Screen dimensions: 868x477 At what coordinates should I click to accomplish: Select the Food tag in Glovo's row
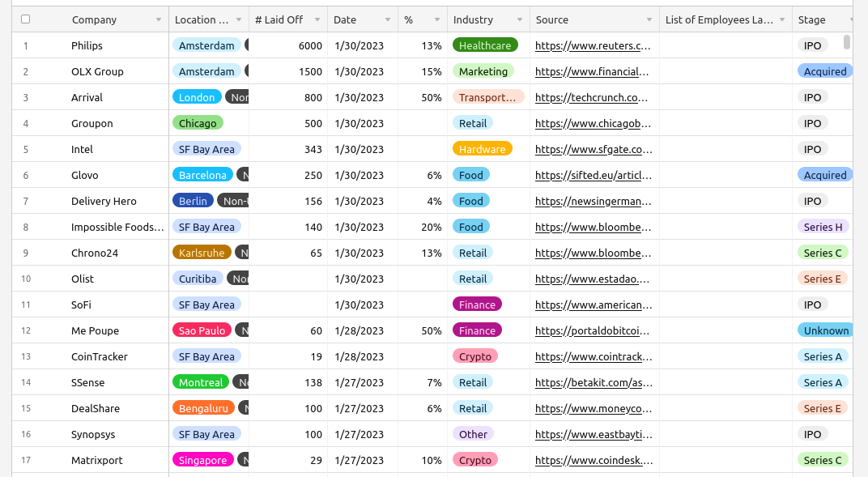pyautogui.click(x=471, y=176)
